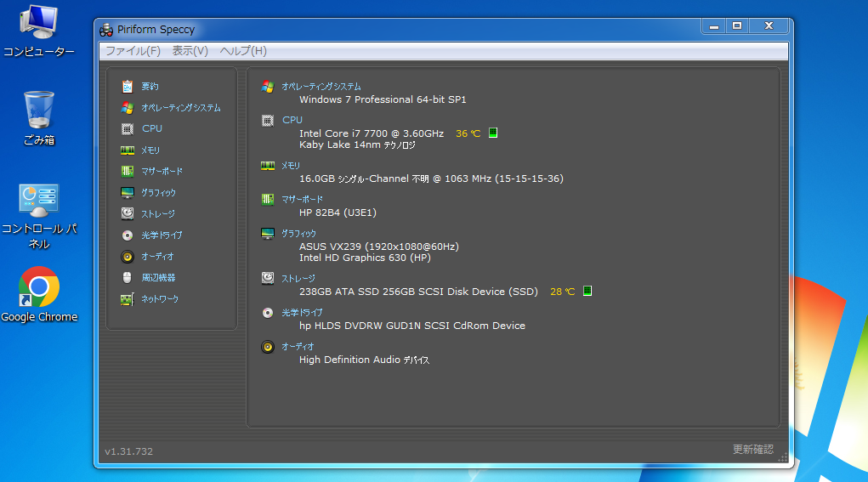Click version number v1.31.732
The image size is (868, 482).
point(128,451)
